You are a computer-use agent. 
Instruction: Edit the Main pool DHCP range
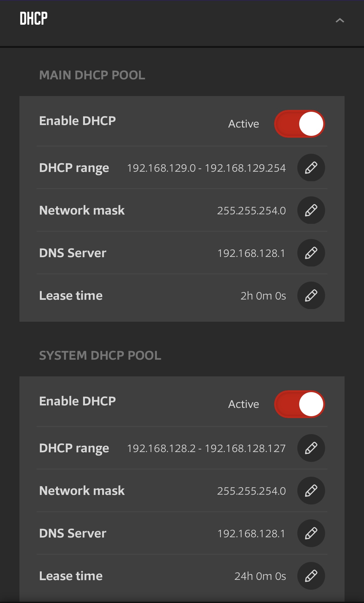tap(311, 168)
